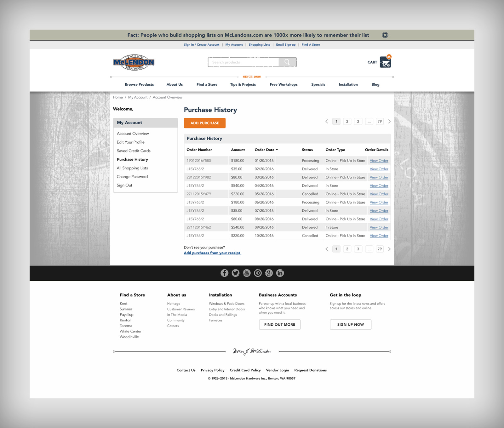Open Free Workshops nav item

click(283, 84)
